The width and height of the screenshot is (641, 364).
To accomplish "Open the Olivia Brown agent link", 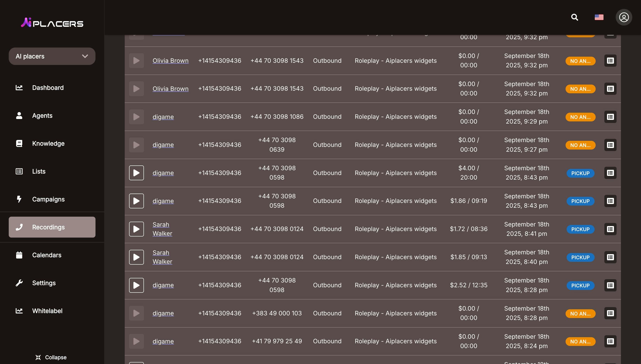I will coord(170,61).
